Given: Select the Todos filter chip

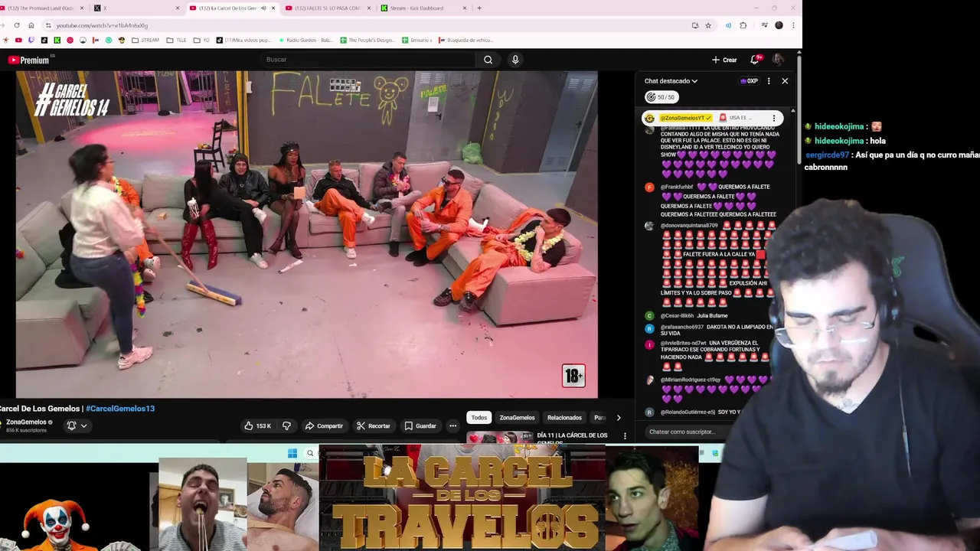Looking at the screenshot, I should click(x=479, y=418).
